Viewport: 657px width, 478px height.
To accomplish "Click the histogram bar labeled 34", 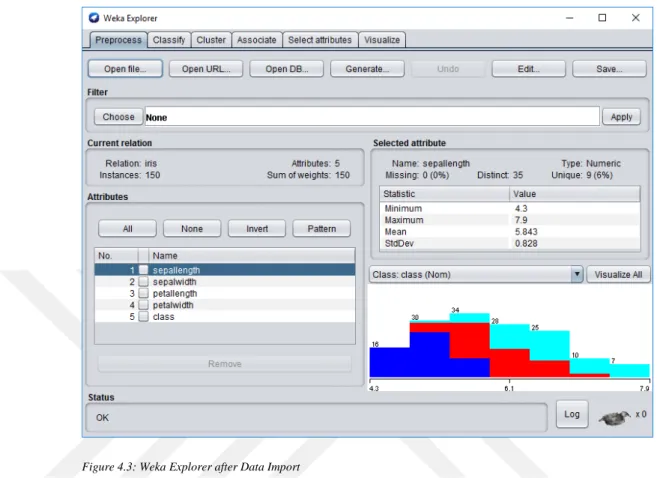I will pyautogui.click(x=469, y=345).
